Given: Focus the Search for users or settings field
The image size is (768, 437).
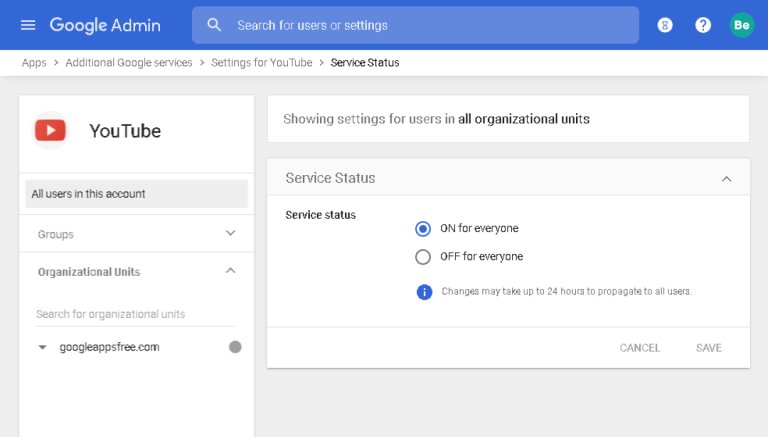Looking at the screenshot, I should (415, 25).
